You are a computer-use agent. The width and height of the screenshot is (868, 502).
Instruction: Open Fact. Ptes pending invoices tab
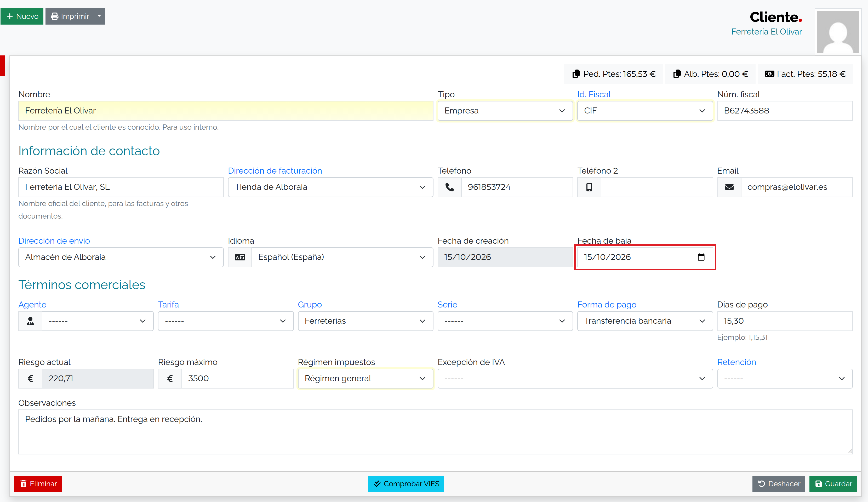click(x=805, y=74)
